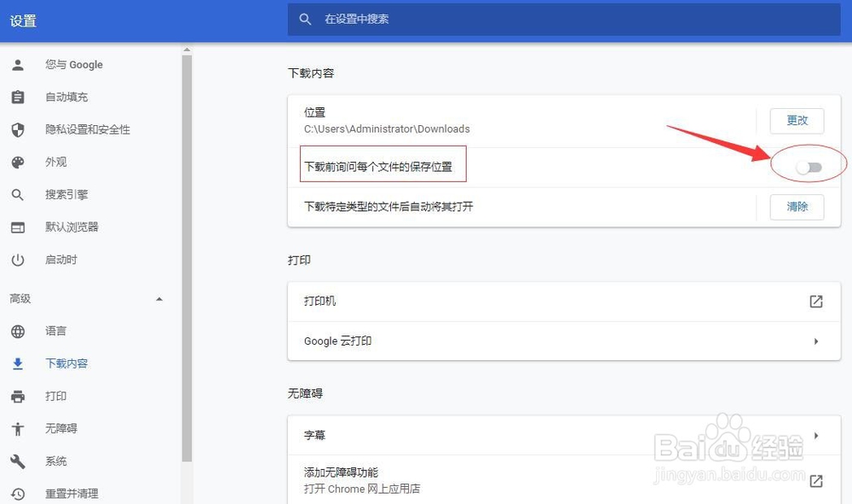852x504 pixels.
Task: Open external link icon for 添加无障碍功能
Action: (x=815, y=481)
